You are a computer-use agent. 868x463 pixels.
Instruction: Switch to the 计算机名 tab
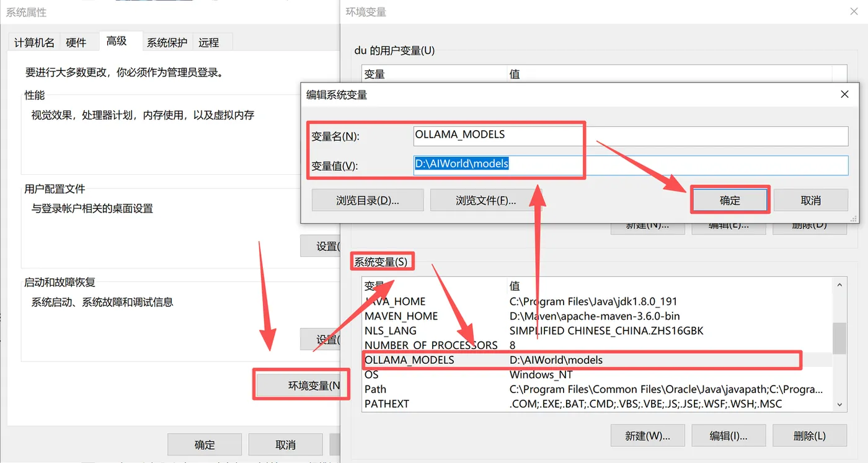[x=34, y=42]
